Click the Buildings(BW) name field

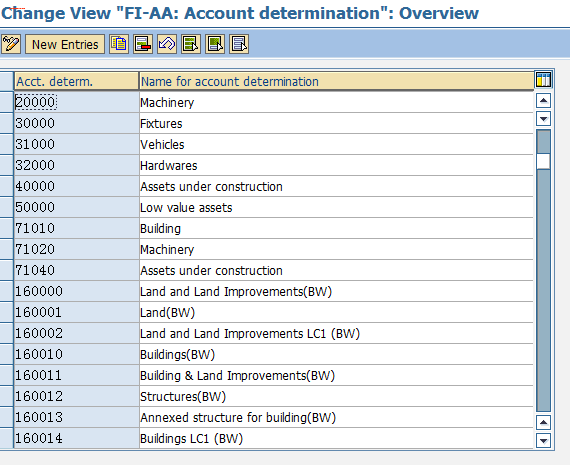[336, 354]
